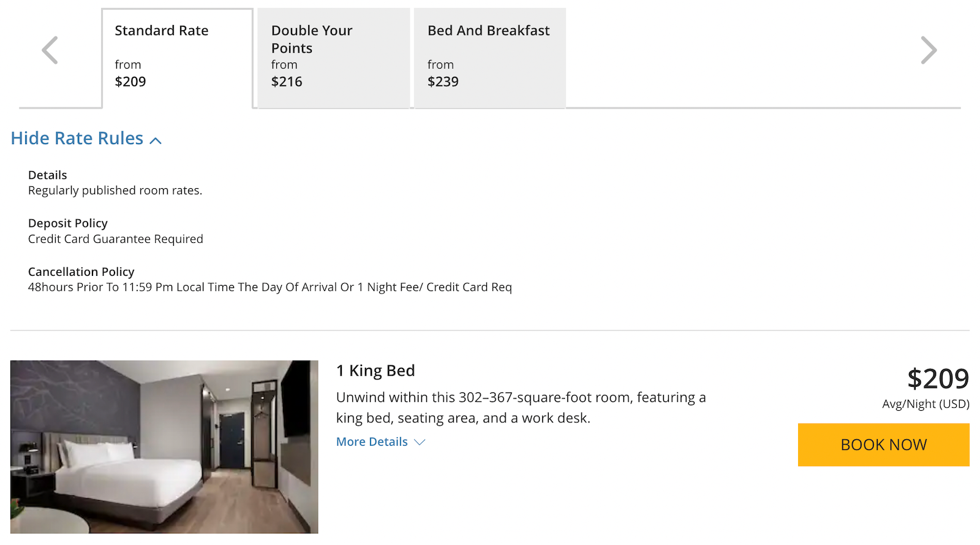This screenshot has width=980, height=545.
Task: Select the $209 Standard Rate price
Action: (130, 81)
